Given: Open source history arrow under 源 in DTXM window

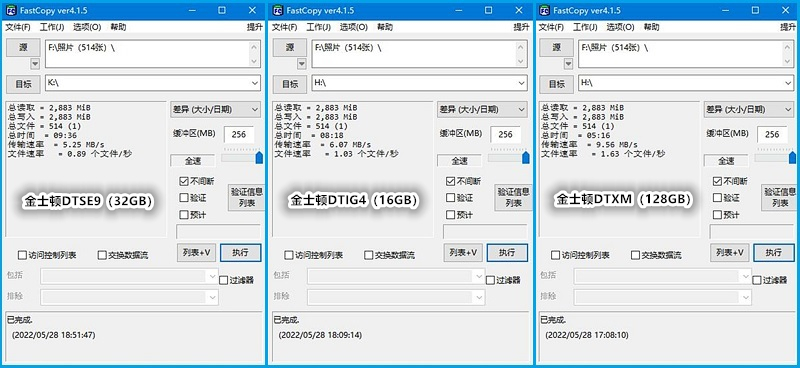Looking at the screenshot, I should tap(568, 64).
